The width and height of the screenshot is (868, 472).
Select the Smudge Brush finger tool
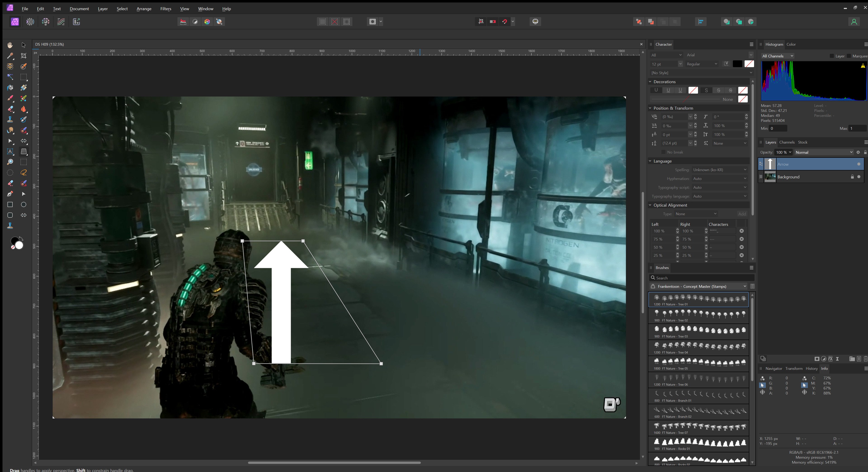click(10, 130)
